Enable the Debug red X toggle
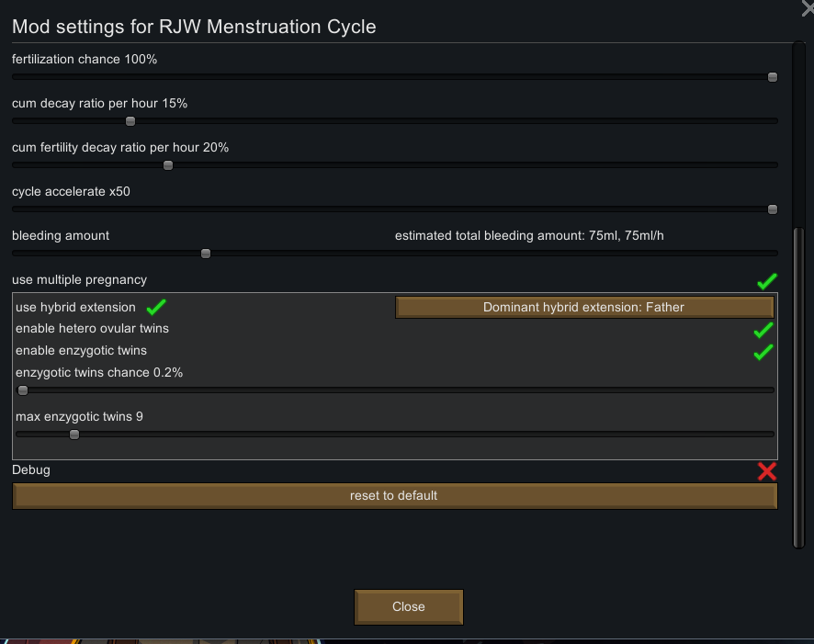This screenshot has height=644, width=814. pos(767,471)
